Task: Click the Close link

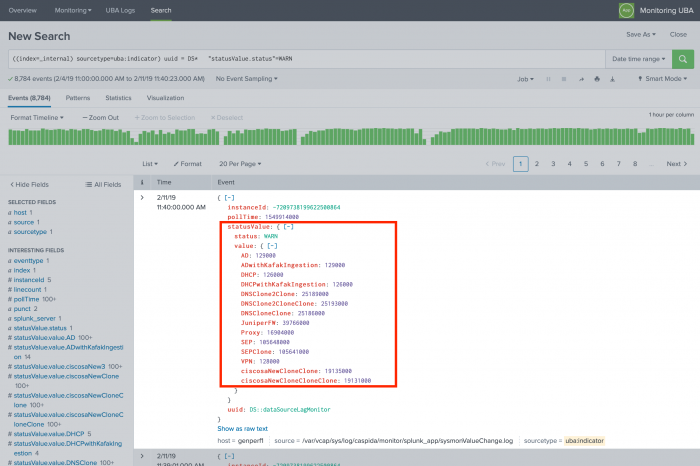Action: pos(678,34)
